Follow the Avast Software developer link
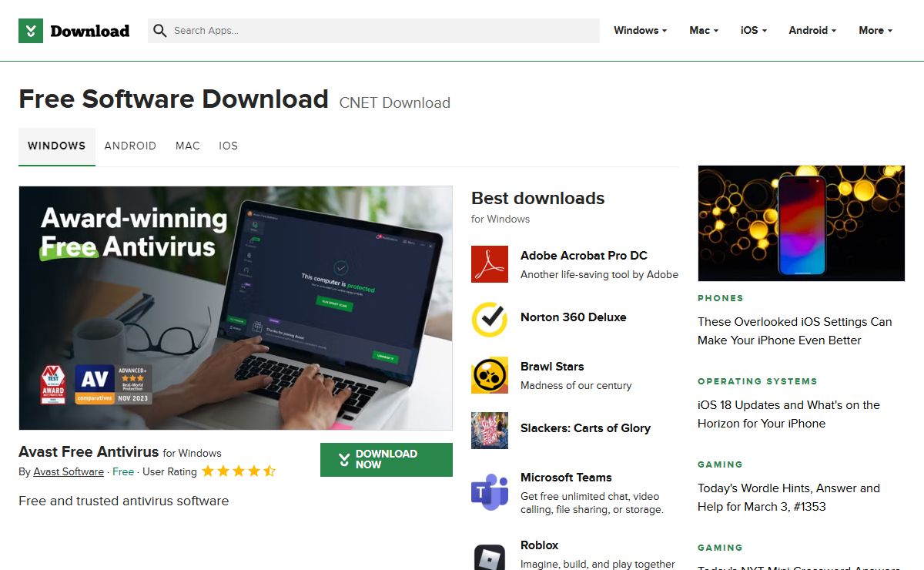The height and width of the screenshot is (570, 924). click(x=69, y=471)
